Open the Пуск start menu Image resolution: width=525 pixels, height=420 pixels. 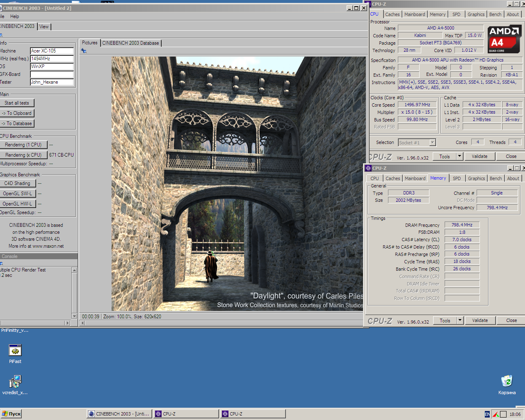(x=11, y=414)
